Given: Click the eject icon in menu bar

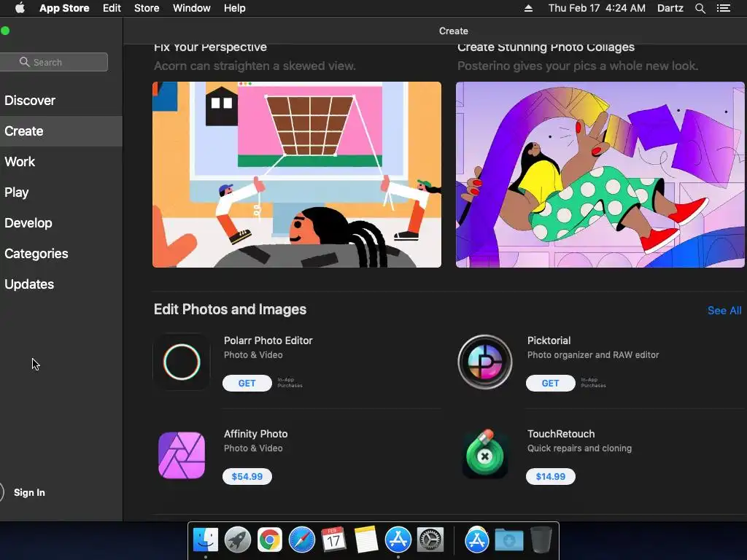Looking at the screenshot, I should point(528,8).
